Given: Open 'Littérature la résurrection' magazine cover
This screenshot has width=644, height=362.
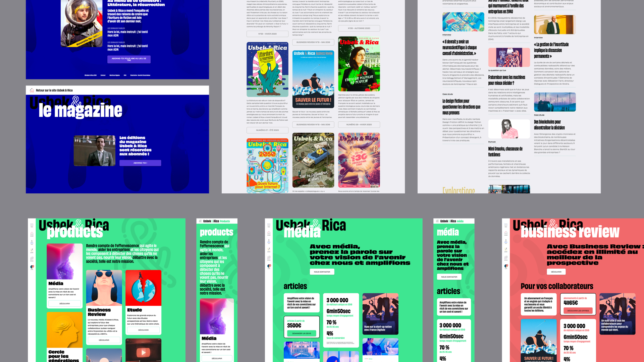Looking at the screenshot, I should tap(267, 69).
